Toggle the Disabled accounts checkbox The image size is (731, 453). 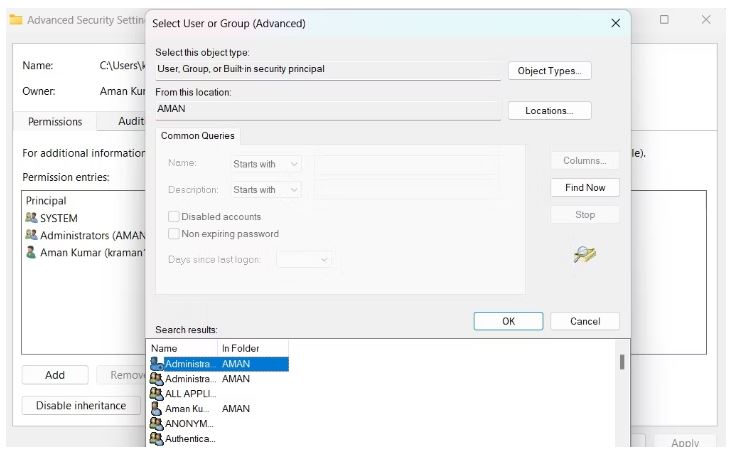coord(173,217)
